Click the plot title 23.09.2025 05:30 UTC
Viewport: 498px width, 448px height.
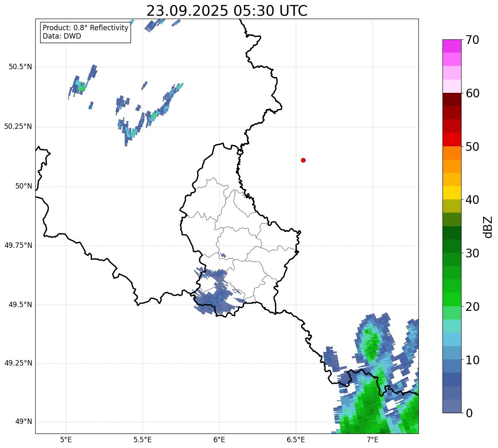click(x=227, y=10)
